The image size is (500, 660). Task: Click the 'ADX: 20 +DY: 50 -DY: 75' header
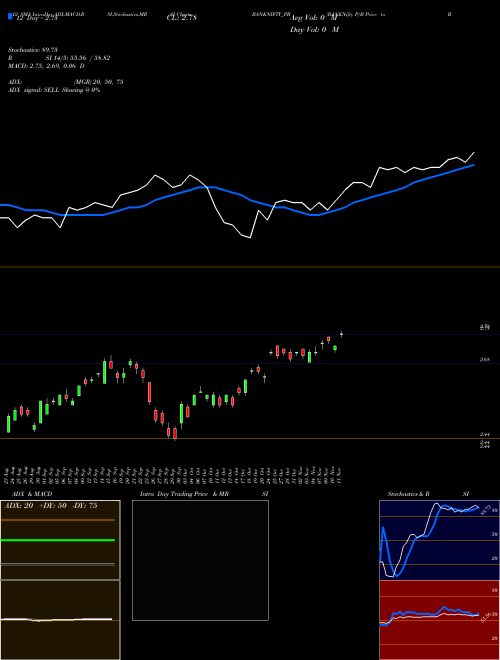coord(50,506)
